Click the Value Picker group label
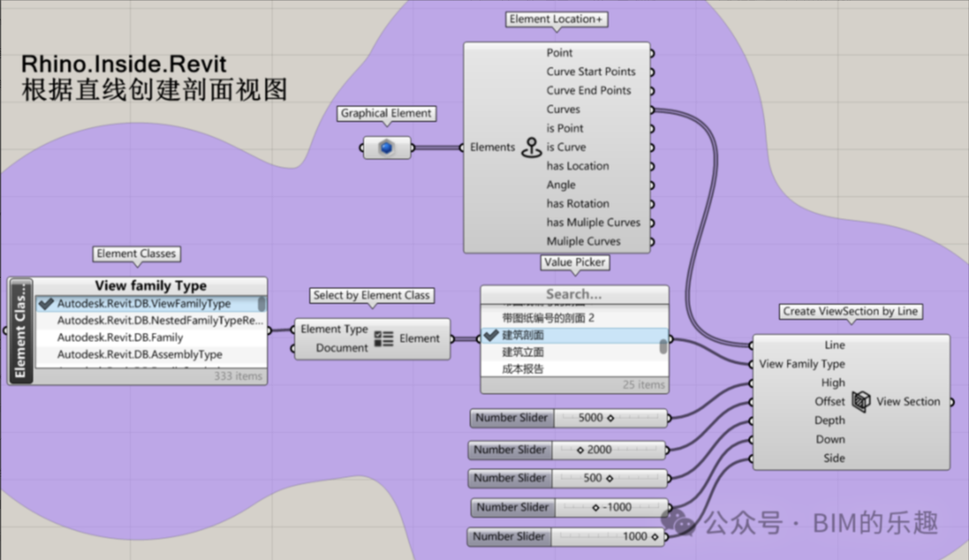Image resolution: width=969 pixels, height=560 pixels. point(575,263)
